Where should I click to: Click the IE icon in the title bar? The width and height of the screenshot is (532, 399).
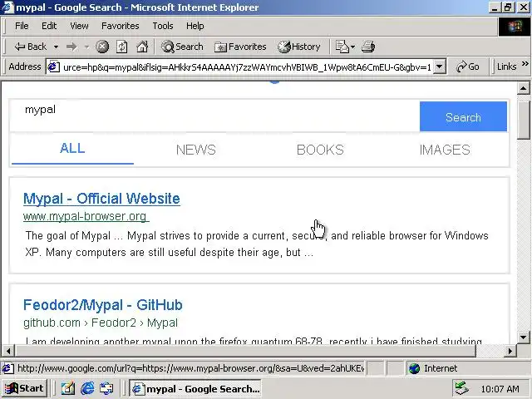(x=8, y=7)
